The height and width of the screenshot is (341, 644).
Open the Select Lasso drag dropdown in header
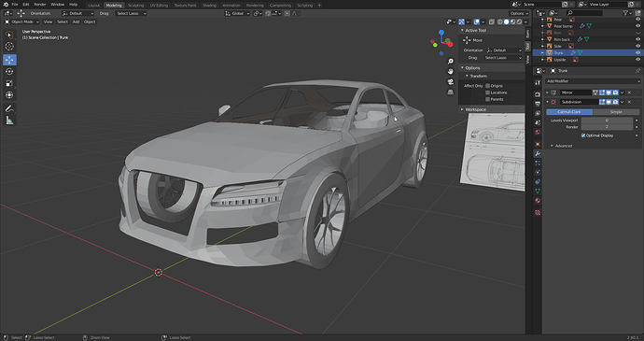coord(131,14)
